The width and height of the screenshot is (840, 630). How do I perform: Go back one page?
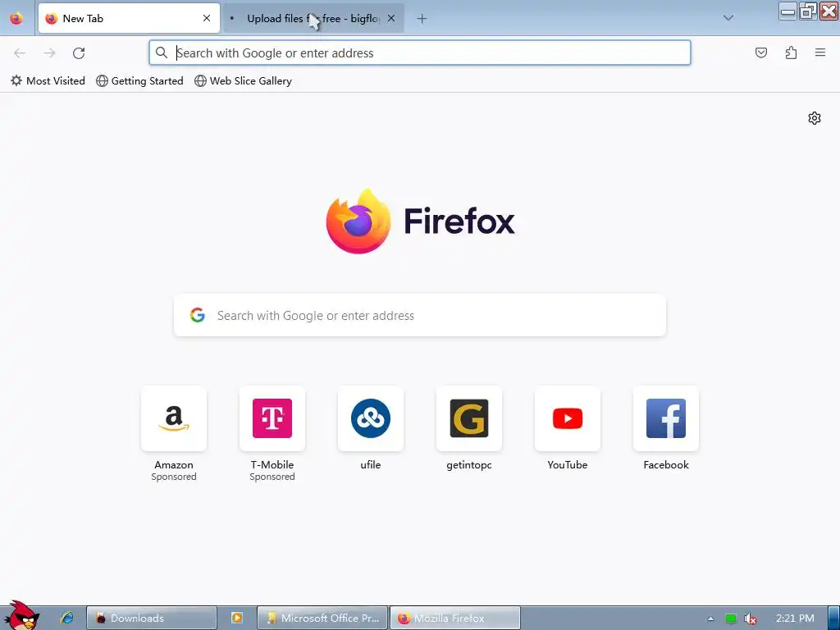pyautogui.click(x=20, y=53)
